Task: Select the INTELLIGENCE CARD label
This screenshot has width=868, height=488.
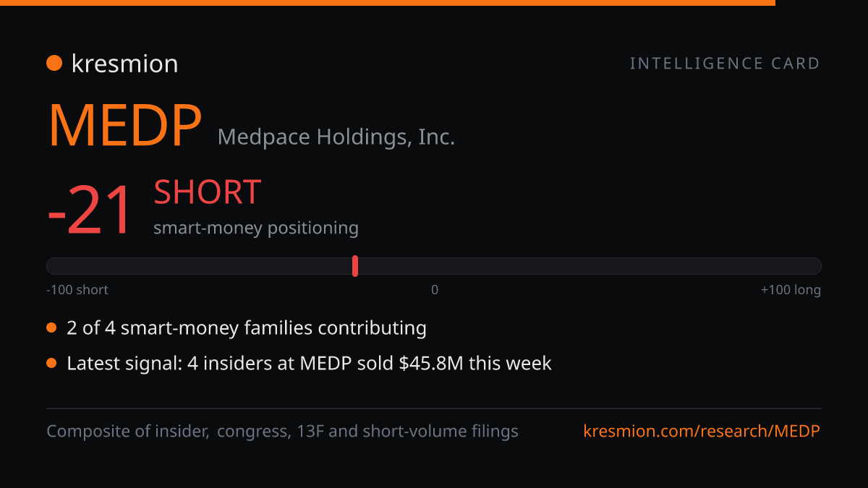Action: tap(725, 64)
